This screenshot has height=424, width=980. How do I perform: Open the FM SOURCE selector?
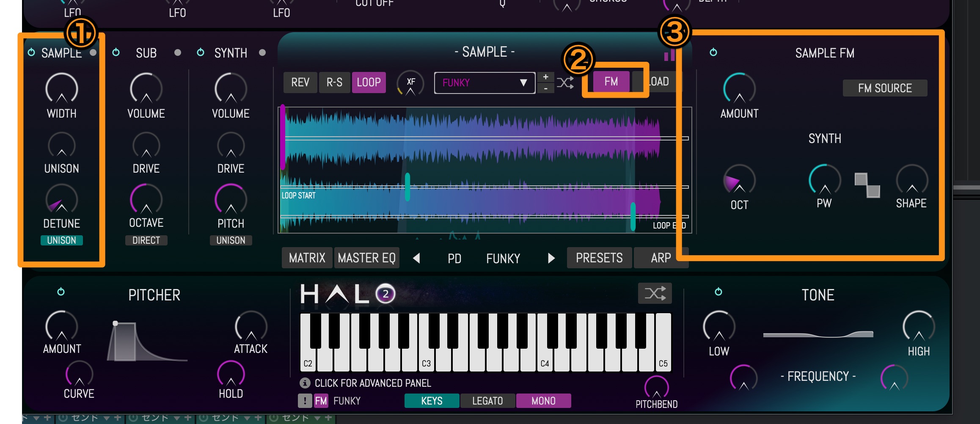coord(885,88)
